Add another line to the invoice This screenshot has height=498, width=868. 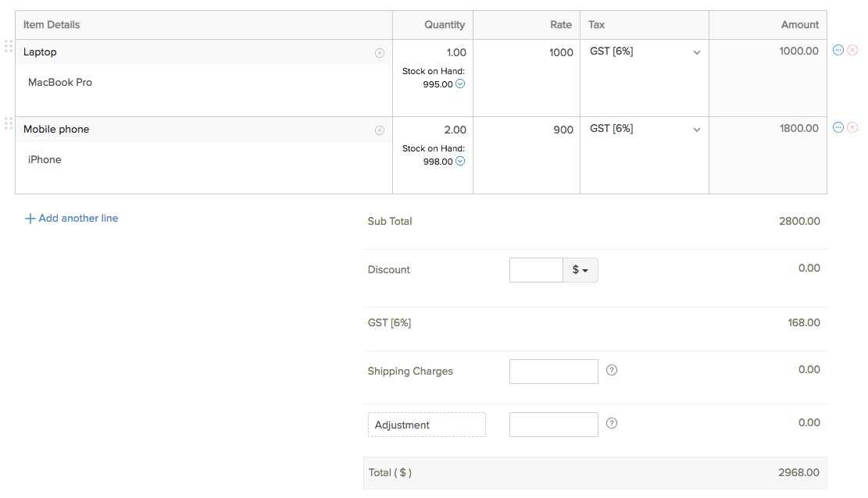[x=72, y=219]
